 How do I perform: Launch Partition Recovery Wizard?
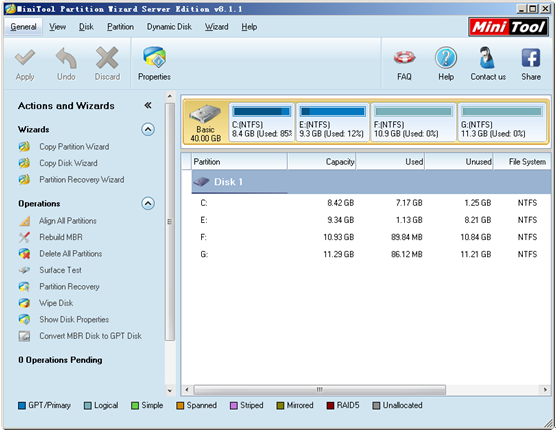(82, 179)
